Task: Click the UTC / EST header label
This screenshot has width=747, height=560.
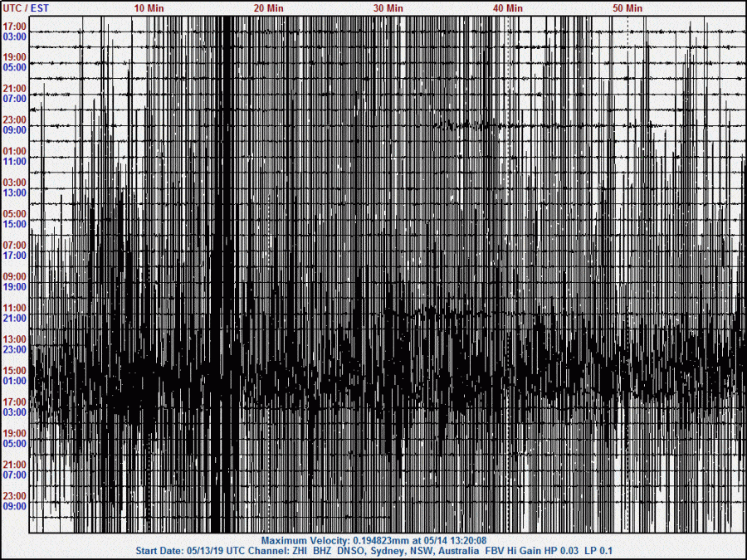Action: [26, 7]
